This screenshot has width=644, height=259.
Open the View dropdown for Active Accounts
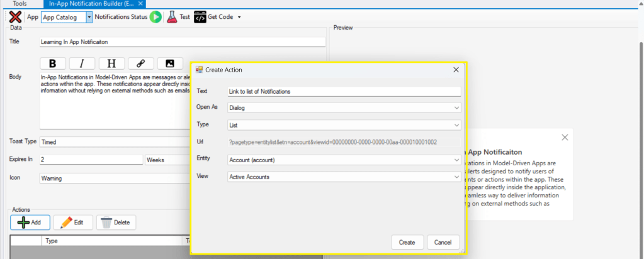(456, 177)
